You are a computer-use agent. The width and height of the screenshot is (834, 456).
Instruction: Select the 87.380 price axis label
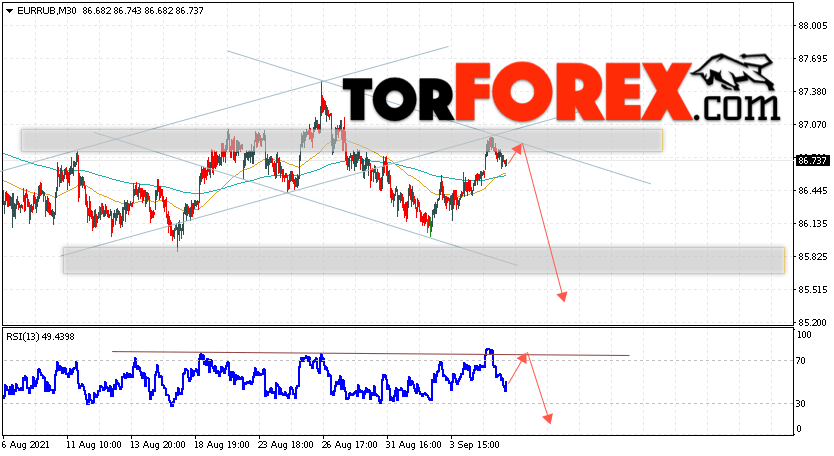(812, 92)
